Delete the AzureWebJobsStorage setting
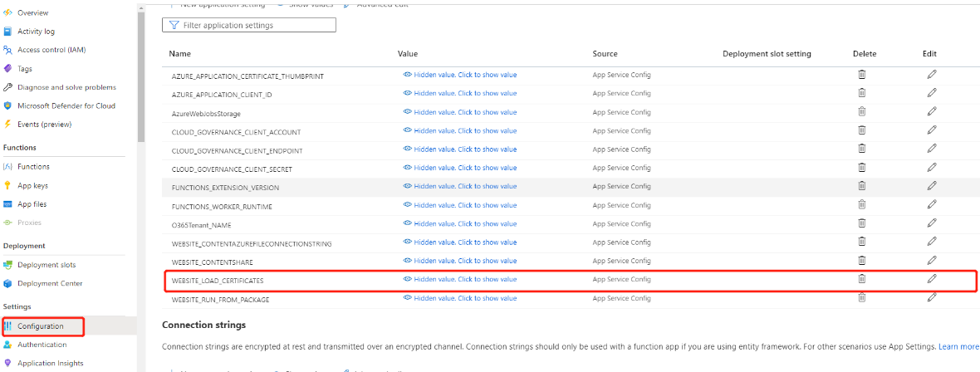Image resolution: width=980 pixels, height=372 pixels. (861, 111)
